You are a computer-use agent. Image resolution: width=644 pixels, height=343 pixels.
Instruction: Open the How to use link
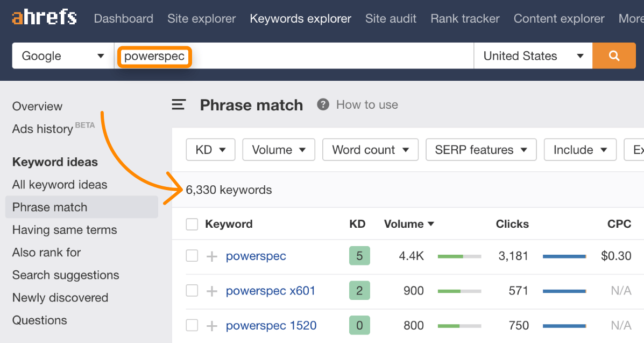(x=367, y=105)
